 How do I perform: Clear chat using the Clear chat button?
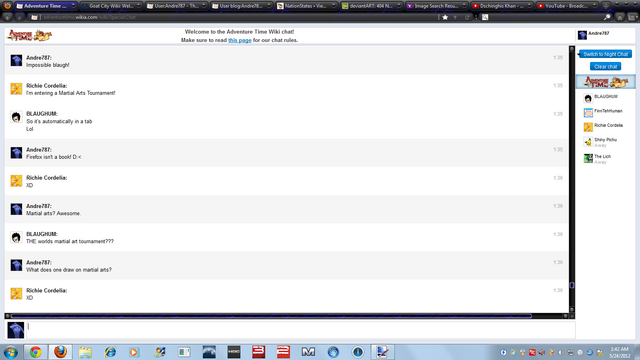(x=605, y=67)
